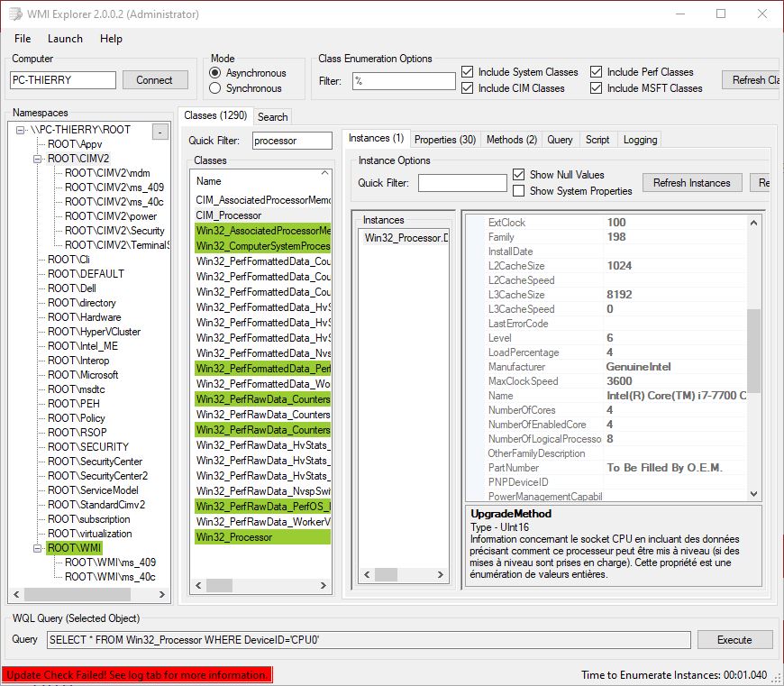Select the Asynchronous mode radio button
The height and width of the screenshot is (686, 784).
[215, 73]
